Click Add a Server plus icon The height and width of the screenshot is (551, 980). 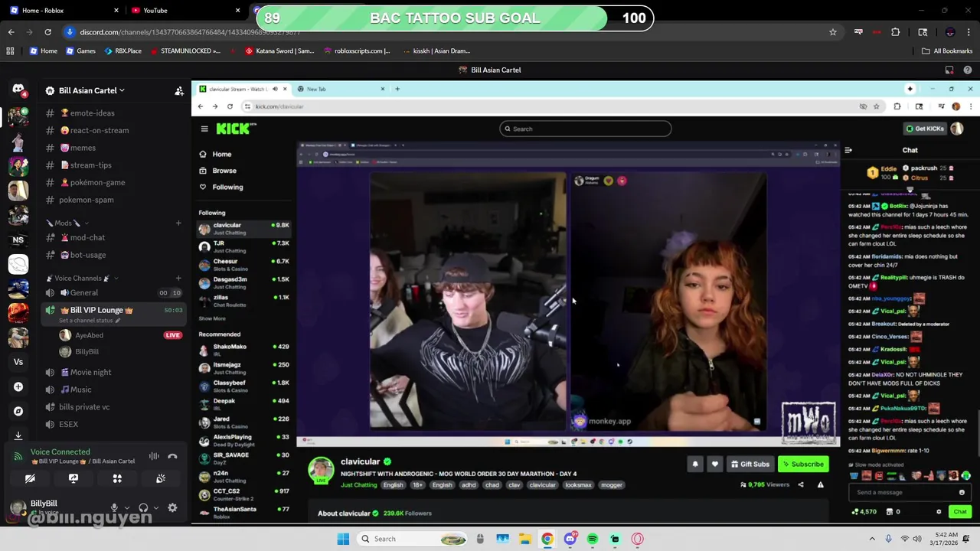point(18,386)
